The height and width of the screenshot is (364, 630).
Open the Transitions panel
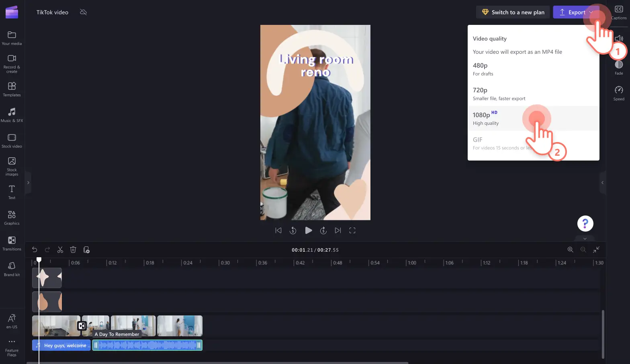(12, 244)
